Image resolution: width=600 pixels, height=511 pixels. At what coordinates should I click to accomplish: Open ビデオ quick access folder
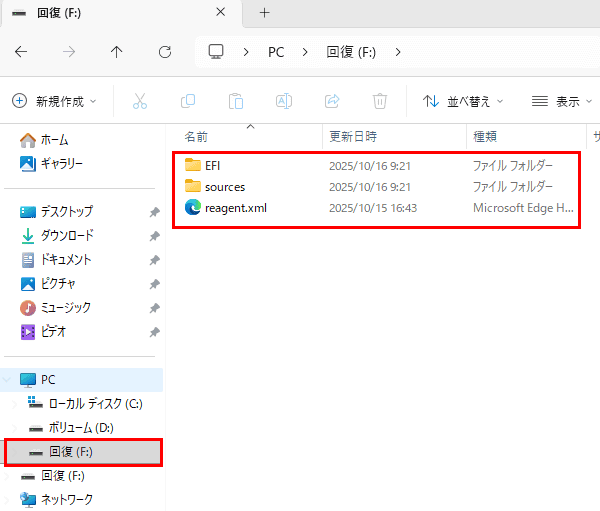point(53,331)
